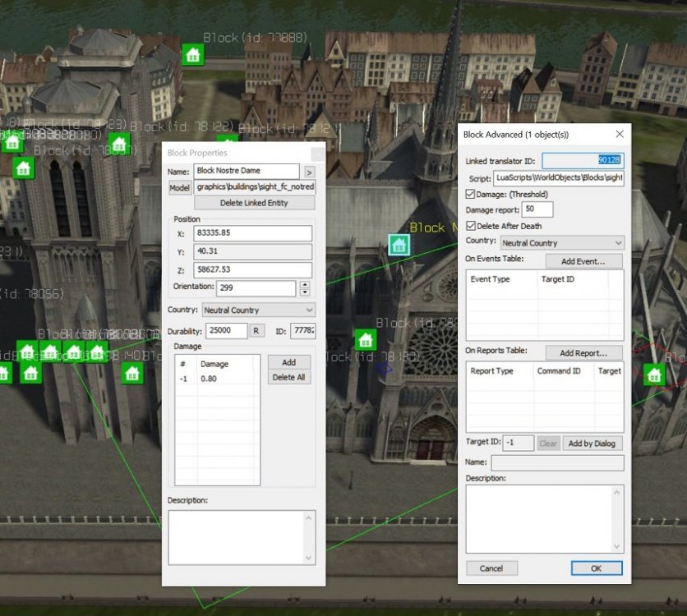
Task: Uncheck Delete After Death option
Action: click(470, 226)
